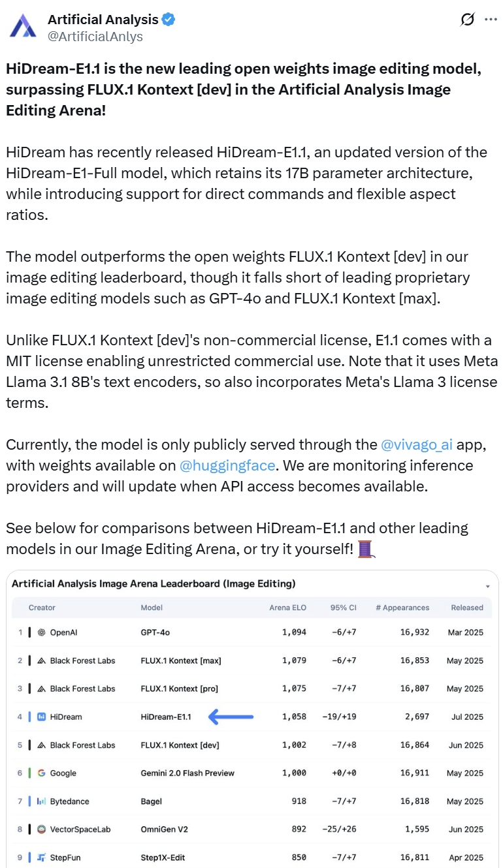Click the blue verified badge
Screen dimensions: 503x868
point(169,20)
